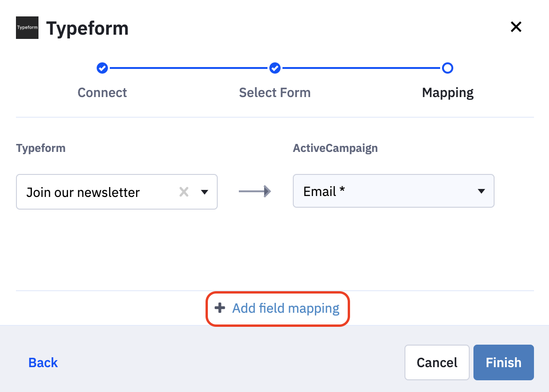
Task: Clear the Join our newsletter selection
Action: tap(184, 192)
